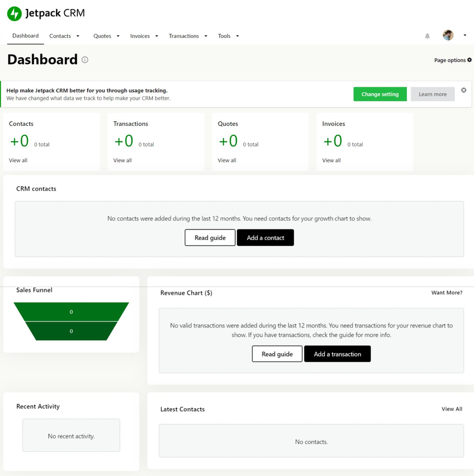Click the Sales Funnel title

click(x=34, y=290)
